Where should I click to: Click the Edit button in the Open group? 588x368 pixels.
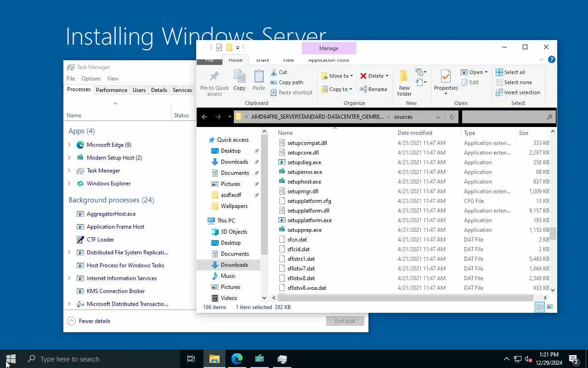click(x=469, y=82)
